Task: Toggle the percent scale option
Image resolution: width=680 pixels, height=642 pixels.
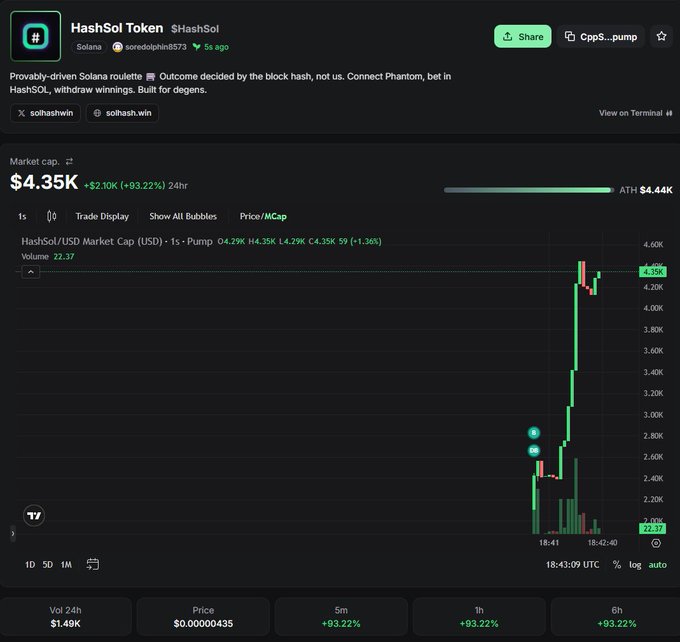Action: pos(617,565)
